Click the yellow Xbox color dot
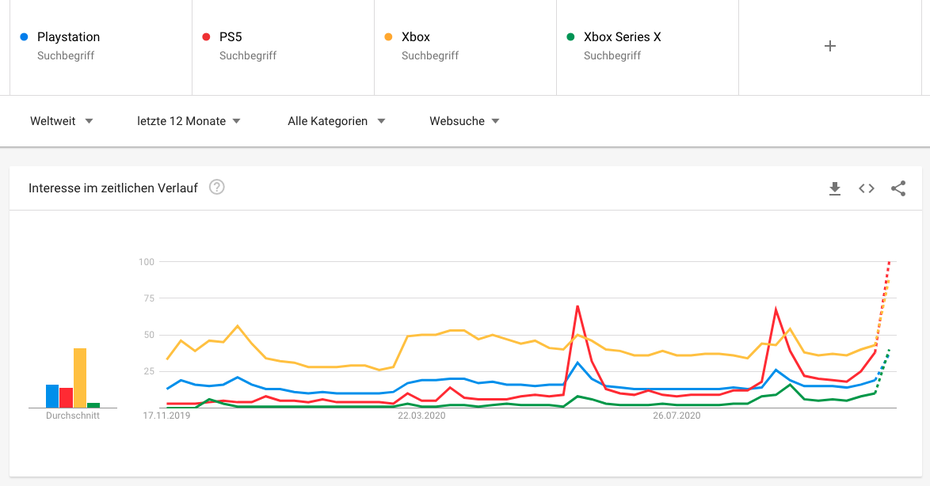Viewport: 930px width, 486px height. (388, 37)
